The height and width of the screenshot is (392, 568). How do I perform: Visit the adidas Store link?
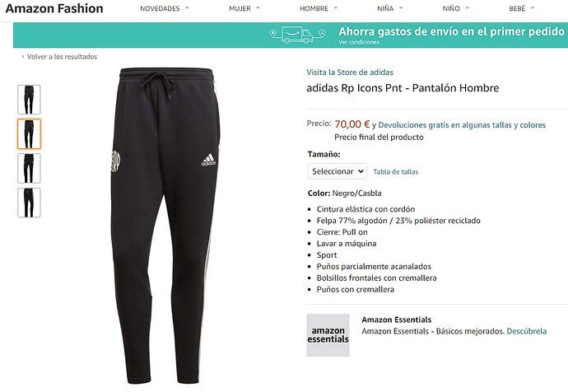click(x=350, y=72)
